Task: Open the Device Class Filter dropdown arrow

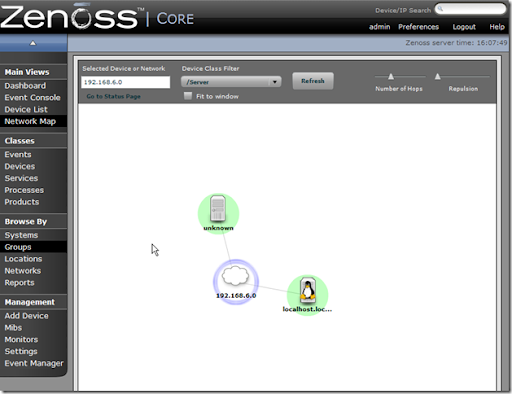Action: (x=275, y=82)
